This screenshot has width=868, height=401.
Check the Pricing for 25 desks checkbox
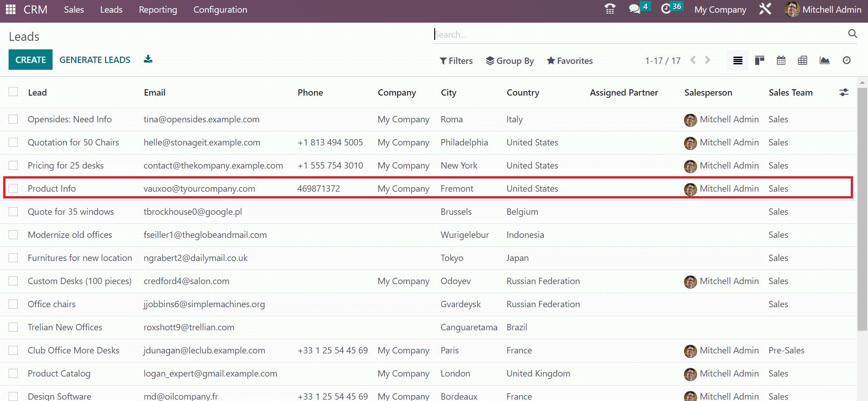pyautogui.click(x=13, y=165)
